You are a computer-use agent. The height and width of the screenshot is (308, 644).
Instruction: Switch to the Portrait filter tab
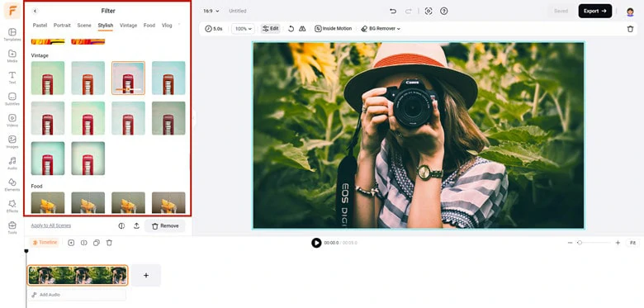(x=62, y=26)
